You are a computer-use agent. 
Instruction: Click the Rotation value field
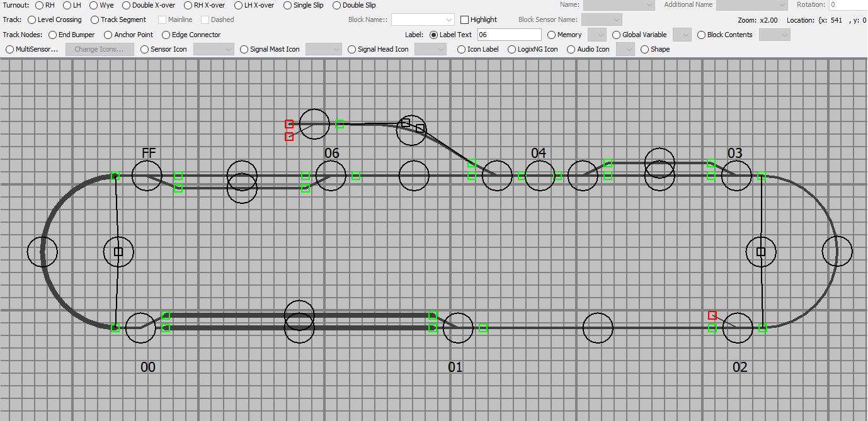pyautogui.click(x=848, y=5)
